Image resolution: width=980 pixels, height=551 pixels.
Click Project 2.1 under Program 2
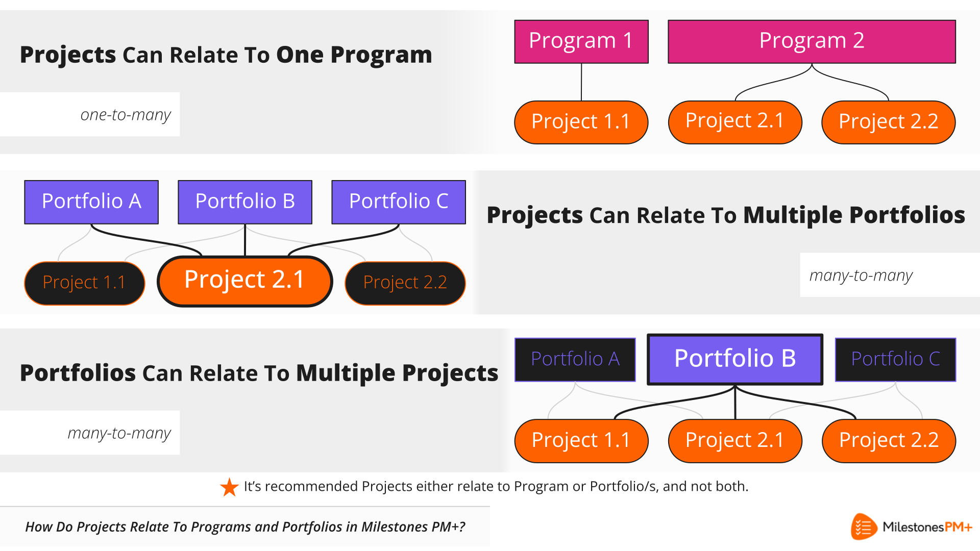[x=735, y=122]
